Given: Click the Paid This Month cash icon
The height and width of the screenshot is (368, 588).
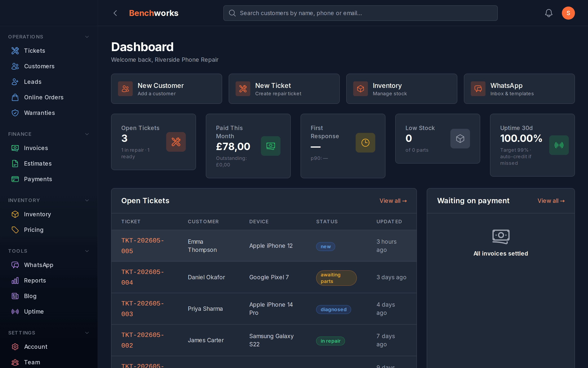Looking at the screenshot, I should point(271,146).
